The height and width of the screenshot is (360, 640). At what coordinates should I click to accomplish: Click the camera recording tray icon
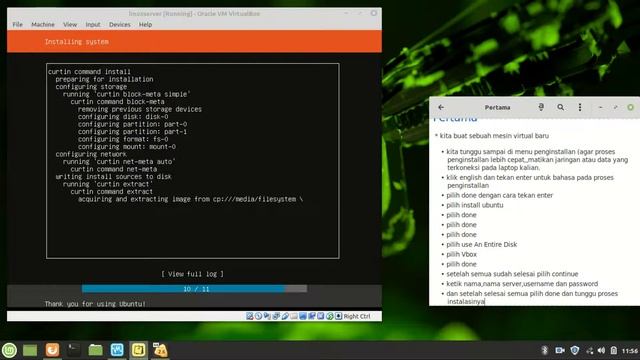point(560,350)
